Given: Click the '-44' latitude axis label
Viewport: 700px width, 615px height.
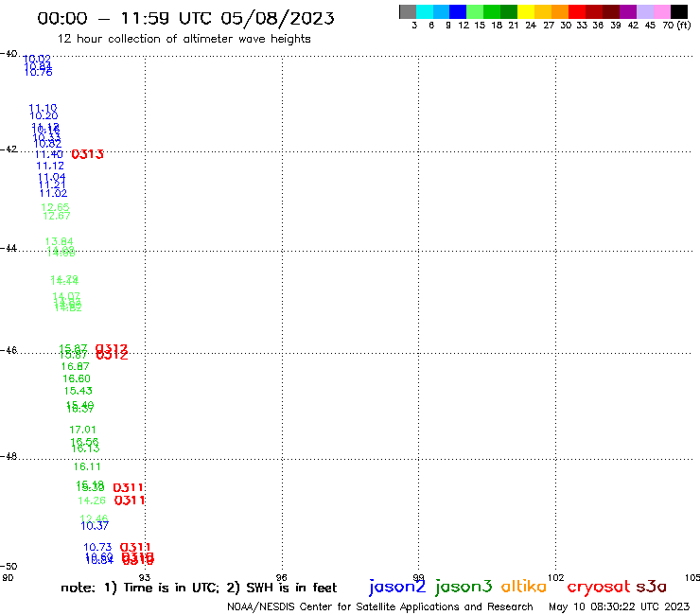Looking at the screenshot, I should (9, 248).
